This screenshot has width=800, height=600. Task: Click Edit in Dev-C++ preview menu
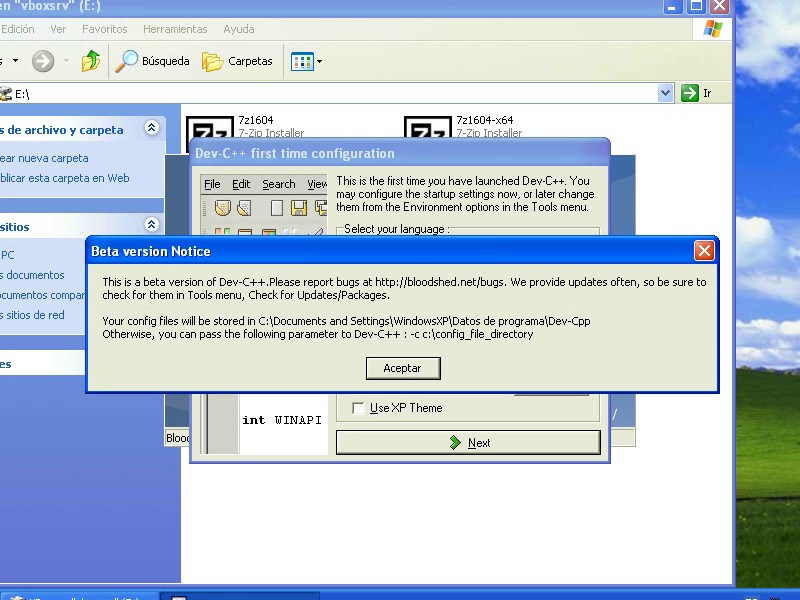[x=241, y=184]
